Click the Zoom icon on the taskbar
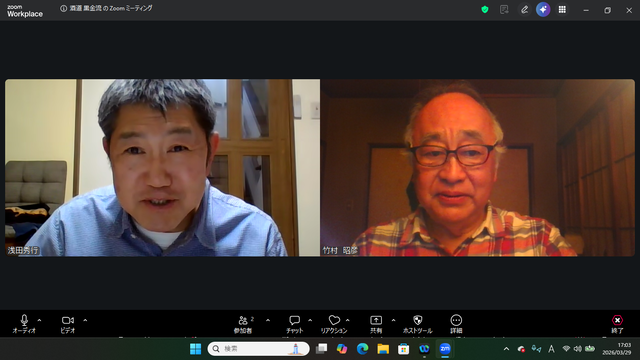Screen dimensions: 640x360 pos(445,349)
